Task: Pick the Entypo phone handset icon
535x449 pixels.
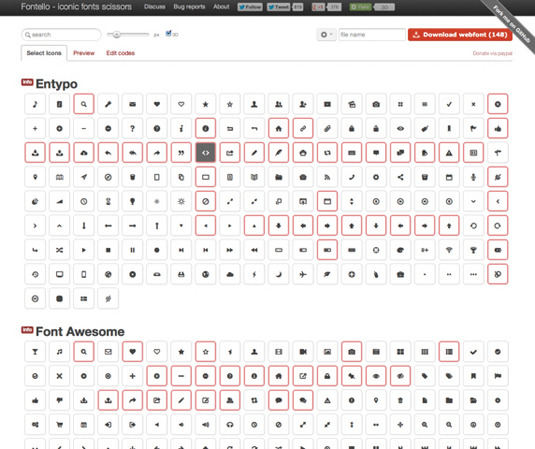Action: 351,177
